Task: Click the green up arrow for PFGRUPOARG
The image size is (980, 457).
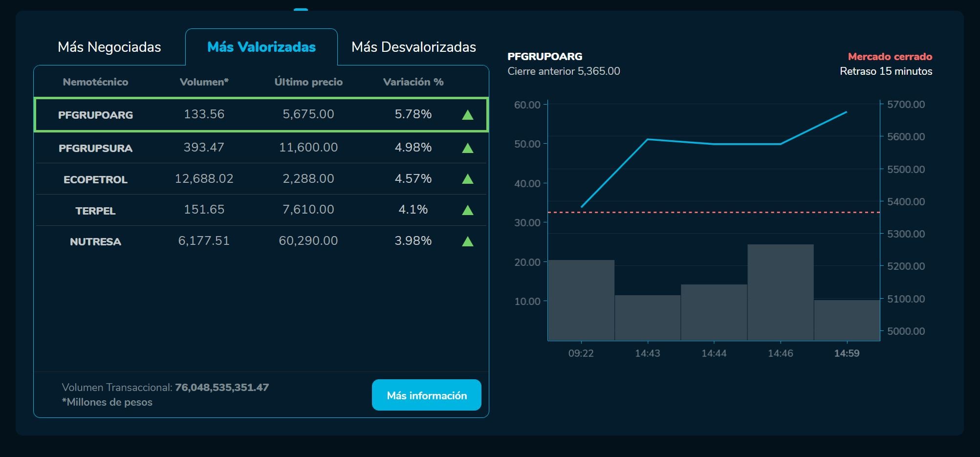Action: 467,115
